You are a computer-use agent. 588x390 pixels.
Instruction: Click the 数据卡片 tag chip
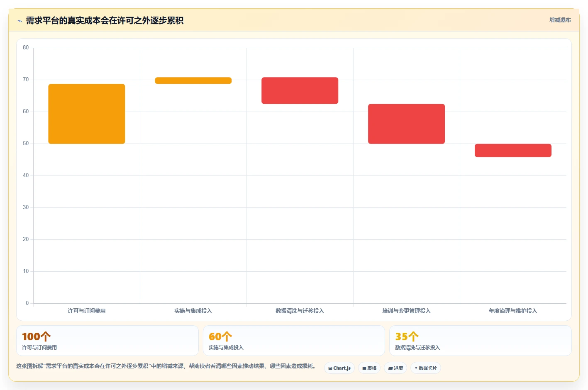pos(426,368)
